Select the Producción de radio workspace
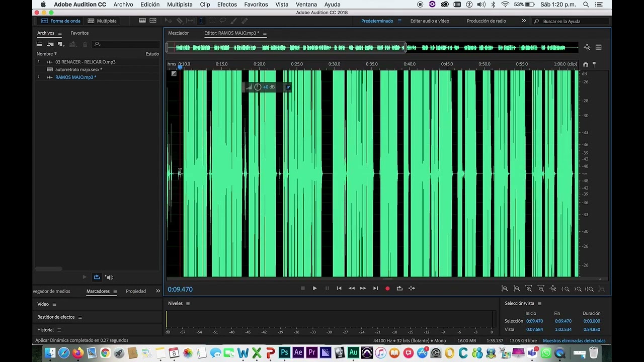644x362 pixels. [x=487, y=21]
